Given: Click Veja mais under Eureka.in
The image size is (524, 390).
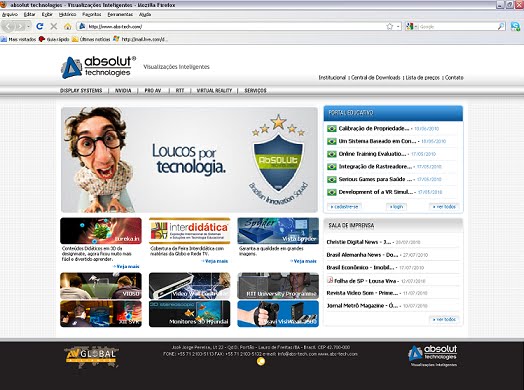Looking at the screenshot, I should point(126,266).
